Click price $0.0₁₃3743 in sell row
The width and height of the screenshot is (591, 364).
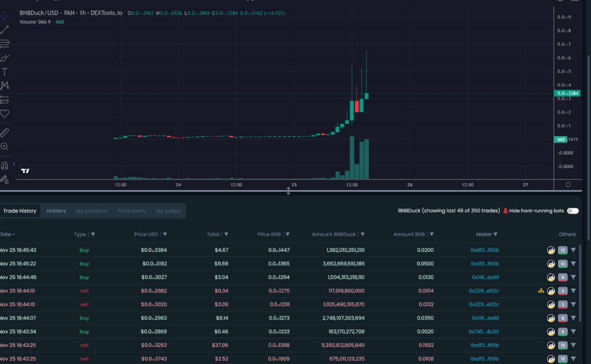tap(154, 359)
